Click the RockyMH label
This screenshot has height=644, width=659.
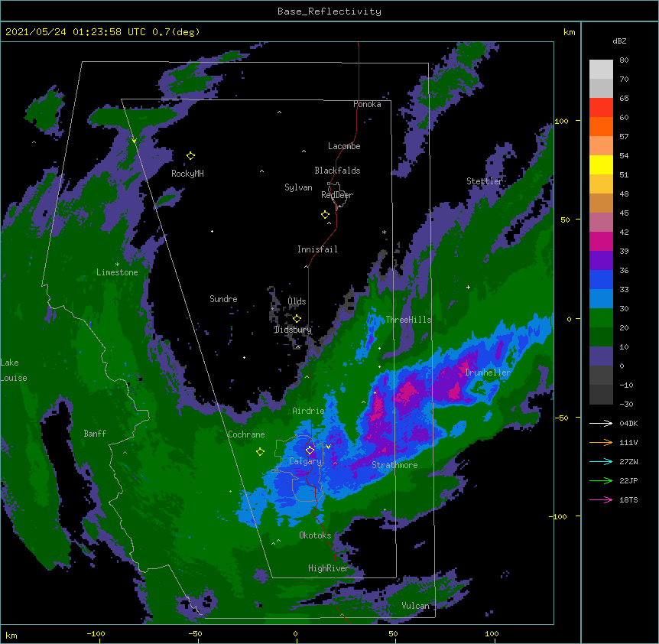pos(187,174)
